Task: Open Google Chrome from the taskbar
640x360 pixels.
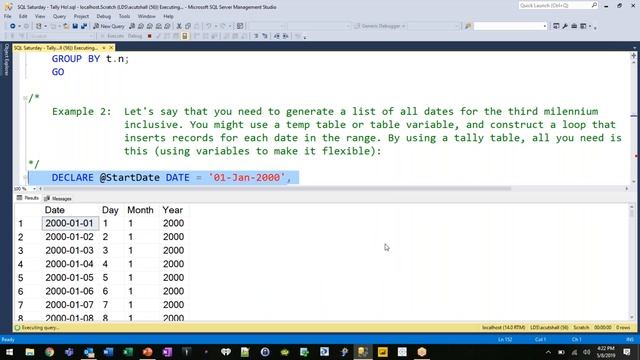Action: tap(49, 352)
